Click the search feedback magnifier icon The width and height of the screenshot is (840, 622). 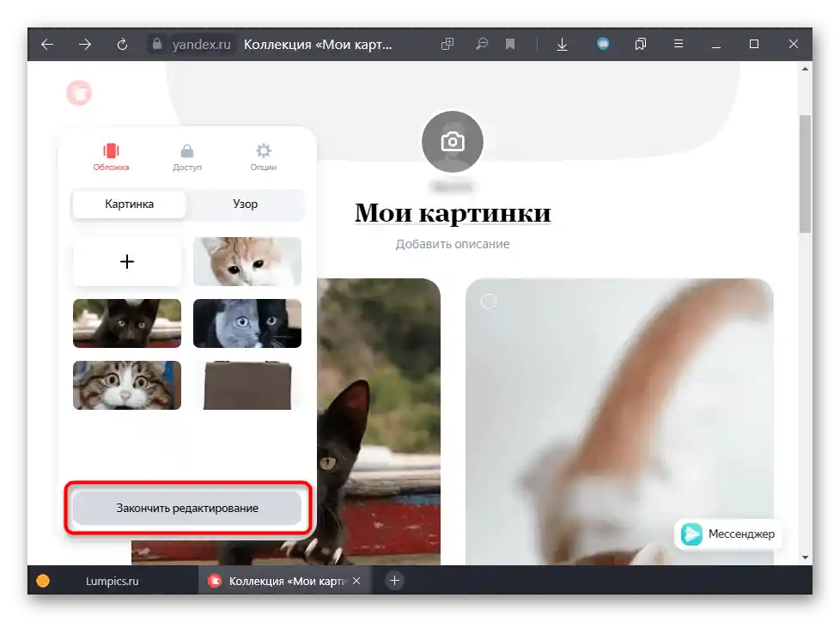click(482, 44)
